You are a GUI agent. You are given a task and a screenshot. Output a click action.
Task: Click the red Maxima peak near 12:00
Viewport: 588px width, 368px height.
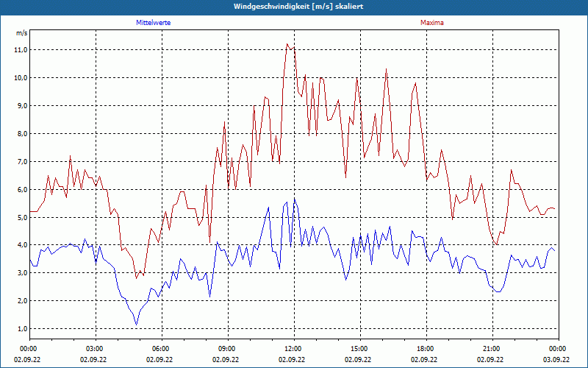[287, 44]
